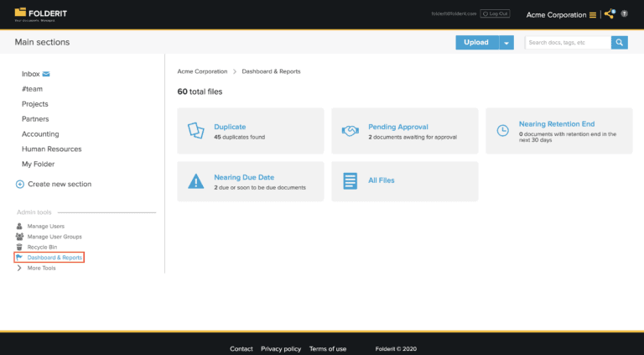Click the Log Out button

(495, 13)
